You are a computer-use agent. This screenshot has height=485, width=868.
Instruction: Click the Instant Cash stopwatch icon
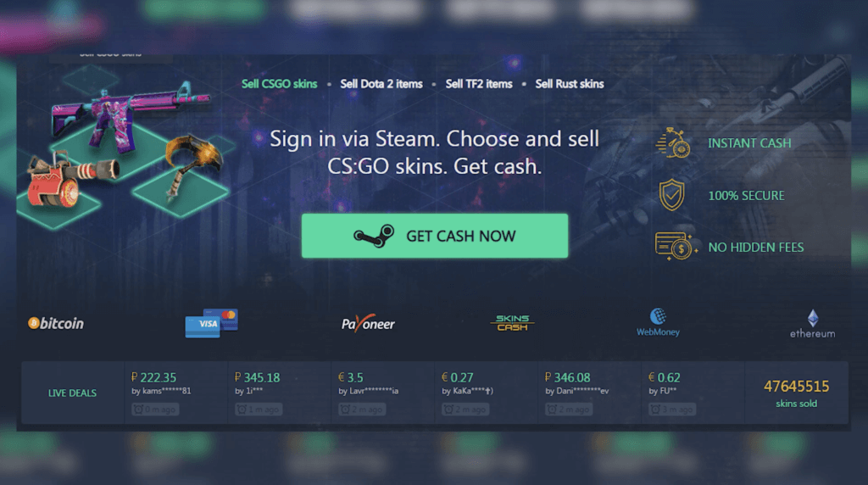[673, 143]
